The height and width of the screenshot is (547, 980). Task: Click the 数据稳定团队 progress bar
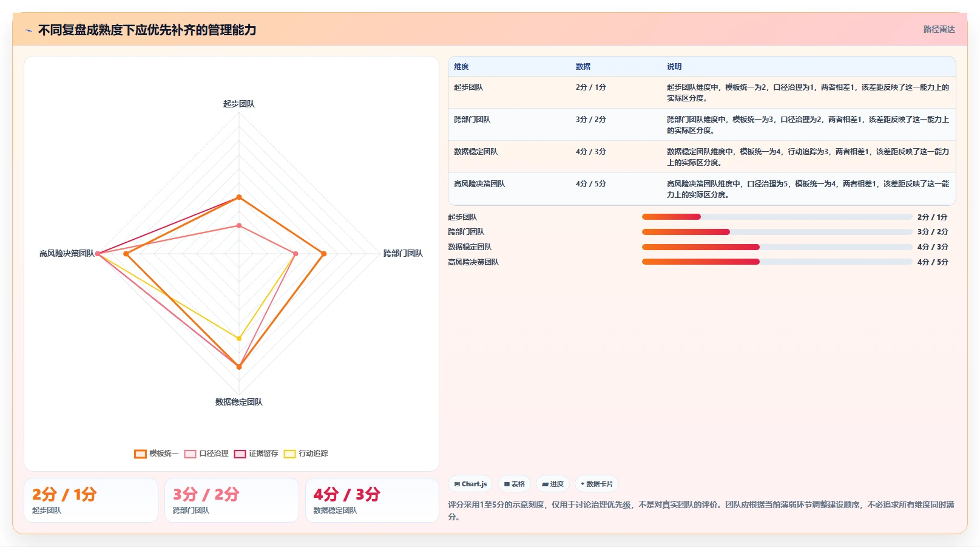[777, 247]
